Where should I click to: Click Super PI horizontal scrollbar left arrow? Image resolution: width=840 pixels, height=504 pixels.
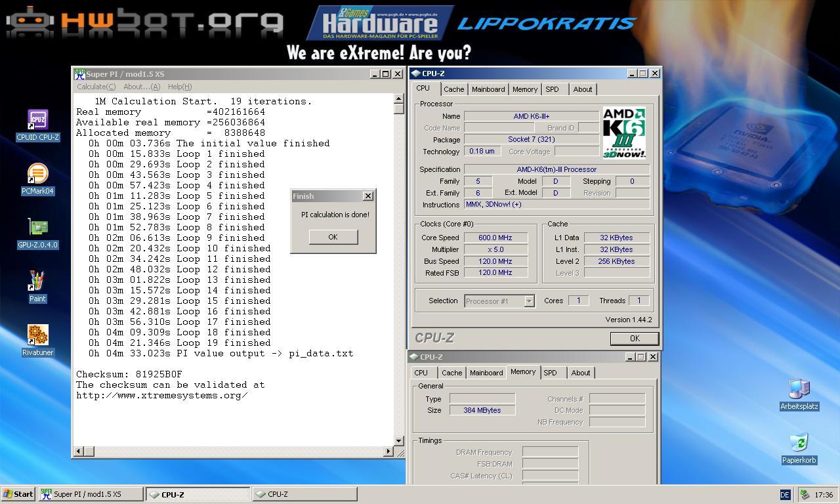79,451
